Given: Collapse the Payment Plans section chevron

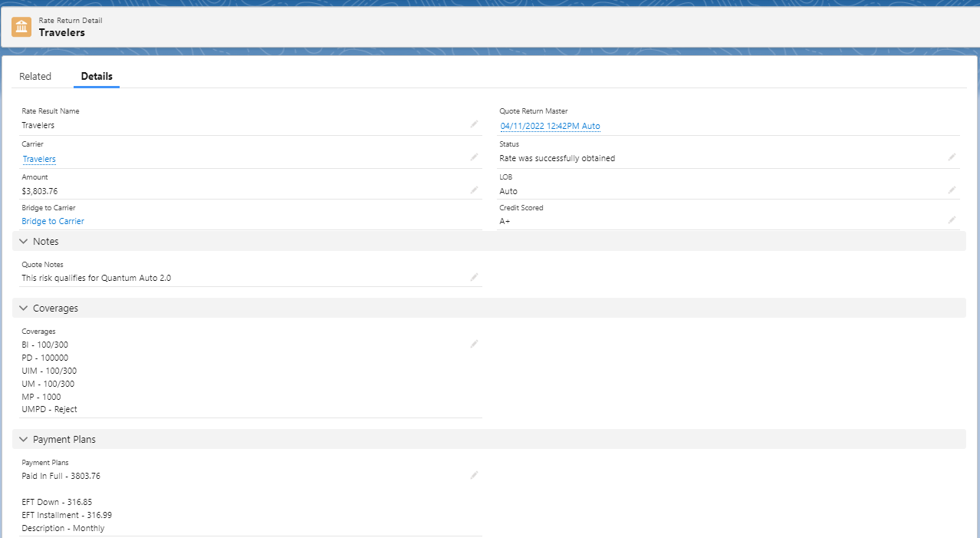Looking at the screenshot, I should (23, 440).
